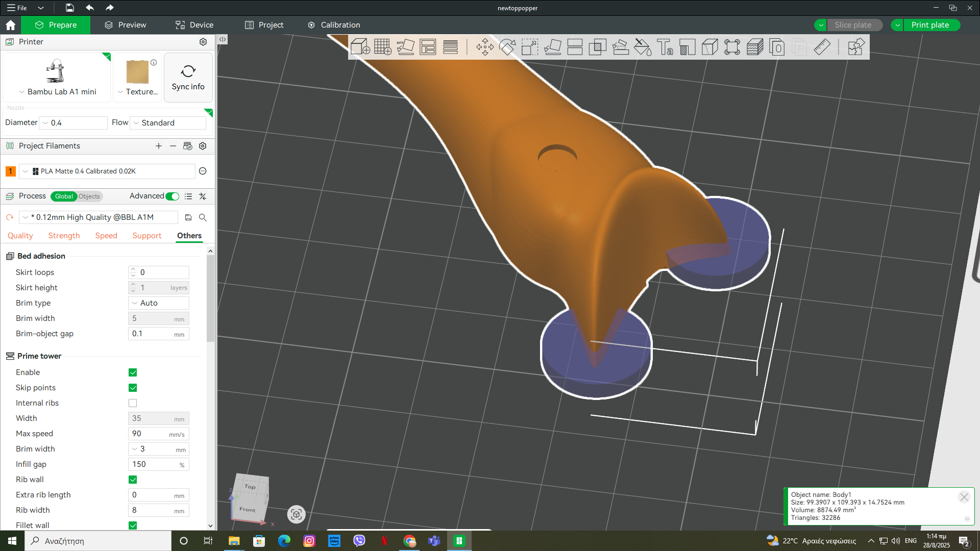This screenshot has width=980, height=551.
Task: Open the Flow Standard dropdown
Action: point(168,123)
